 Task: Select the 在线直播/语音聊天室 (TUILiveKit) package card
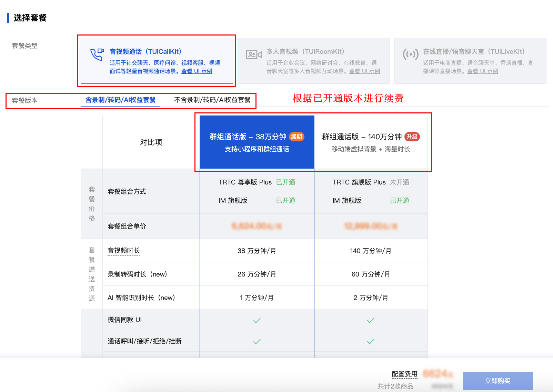tap(470, 61)
